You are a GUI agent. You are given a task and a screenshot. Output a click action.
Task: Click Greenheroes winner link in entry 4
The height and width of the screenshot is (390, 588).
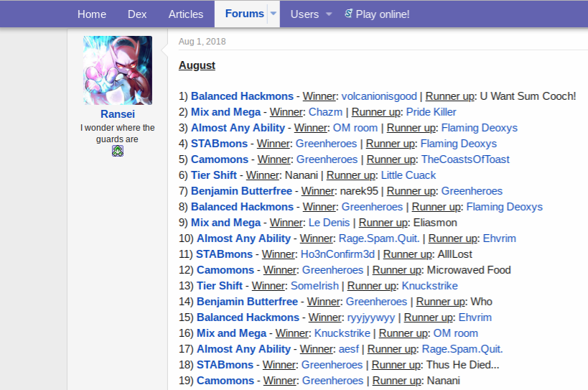coord(326,144)
